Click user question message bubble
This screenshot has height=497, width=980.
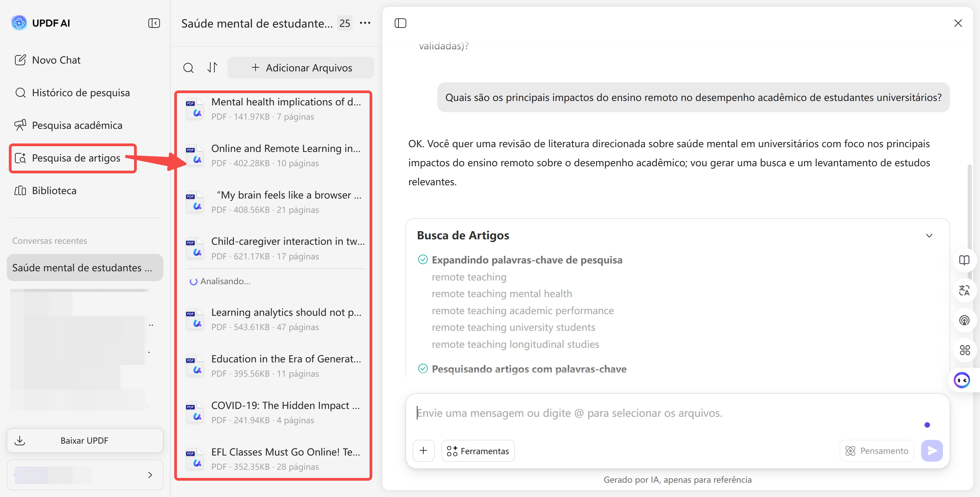tap(693, 97)
